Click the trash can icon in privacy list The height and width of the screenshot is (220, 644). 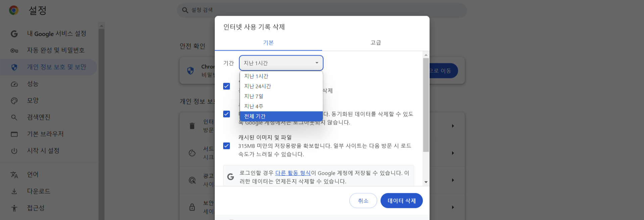(192, 126)
